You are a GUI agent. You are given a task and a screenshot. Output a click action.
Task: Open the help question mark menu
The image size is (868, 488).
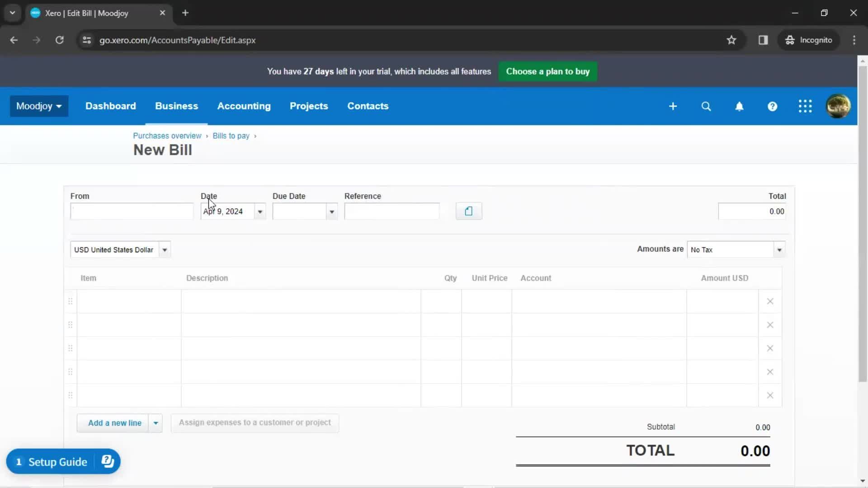click(772, 106)
